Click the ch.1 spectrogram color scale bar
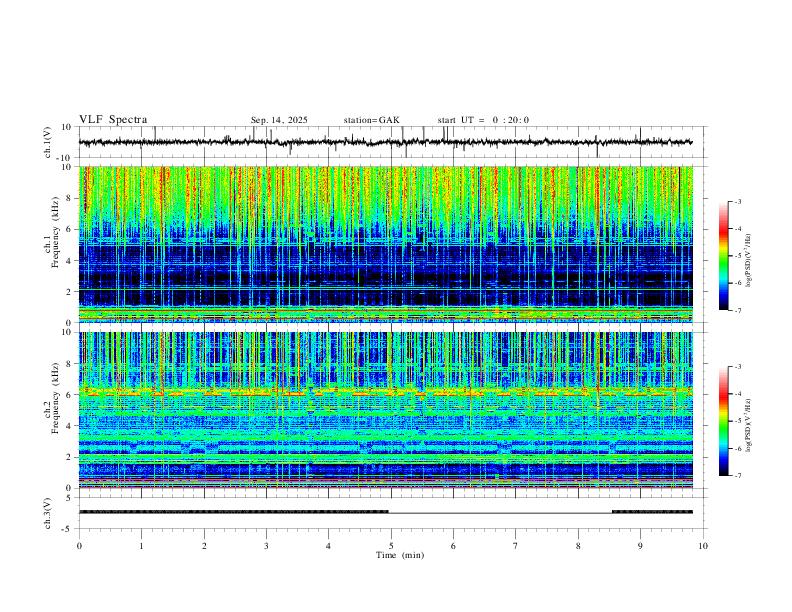The height and width of the screenshot is (612, 792). coord(723,256)
